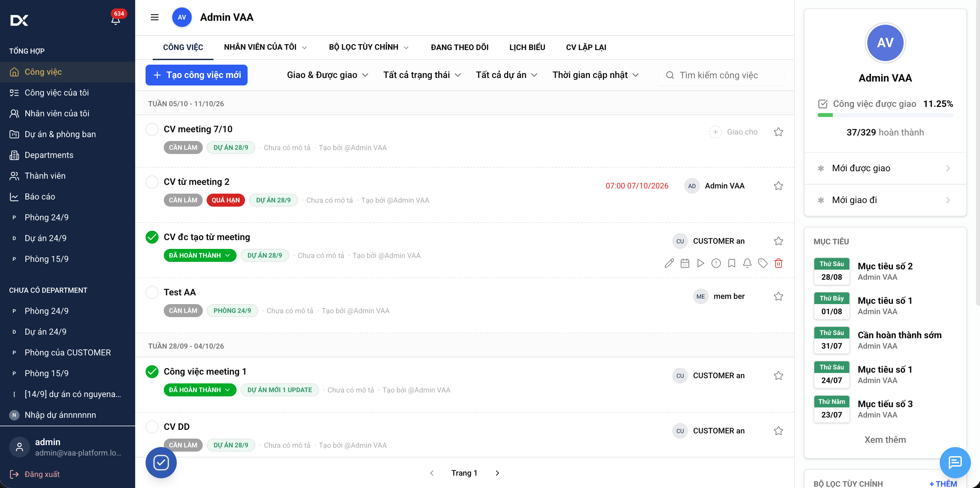Screen dimensions: 980x488
Task: Click the tag icon in task actions
Action: (x=763, y=263)
